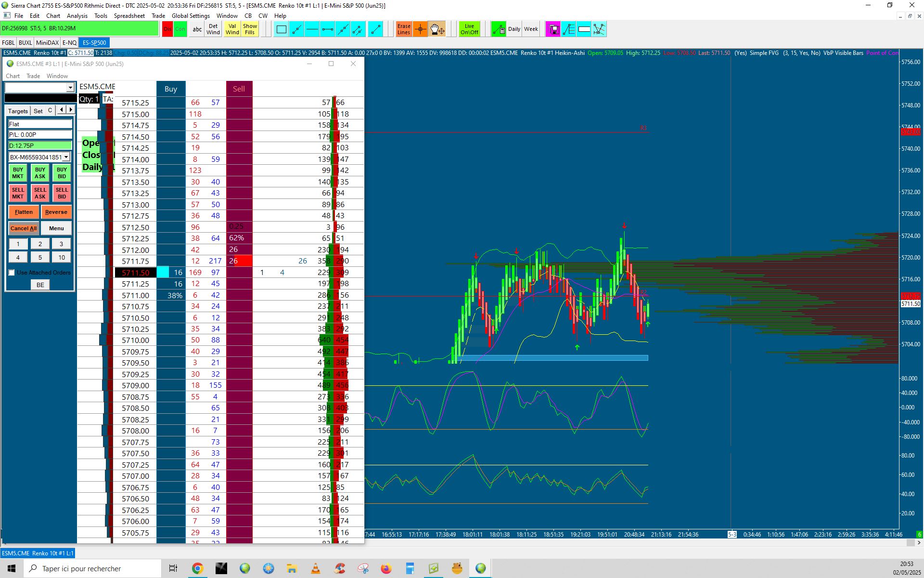Select the abc text drawing tool
The width and height of the screenshot is (924, 578).
197,30
